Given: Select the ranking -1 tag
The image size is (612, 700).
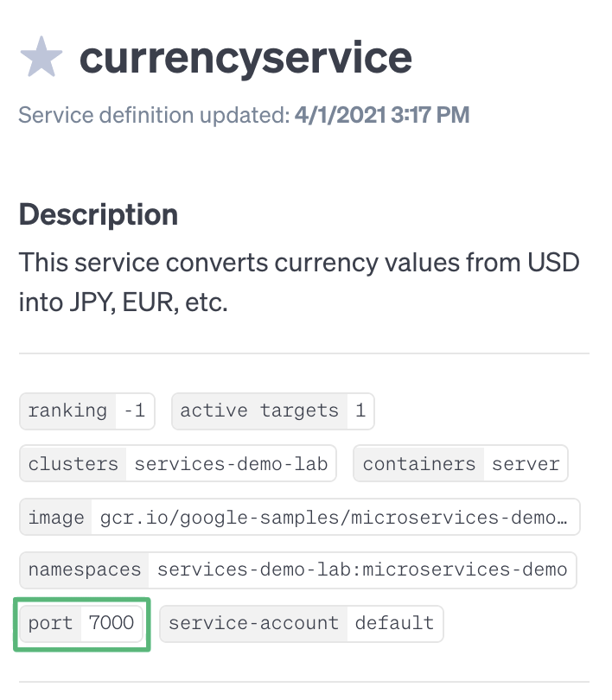Looking at the screenshot, I should [x=86, y=411].
